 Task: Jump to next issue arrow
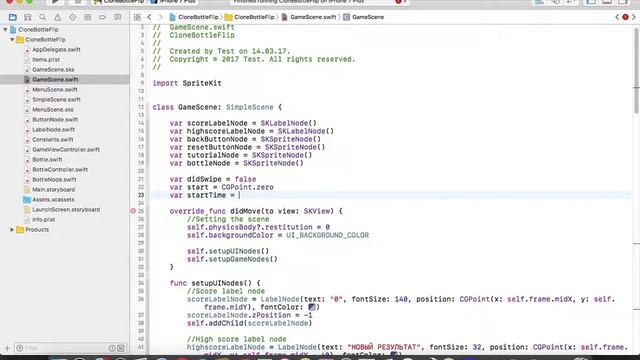coord(634,17)
